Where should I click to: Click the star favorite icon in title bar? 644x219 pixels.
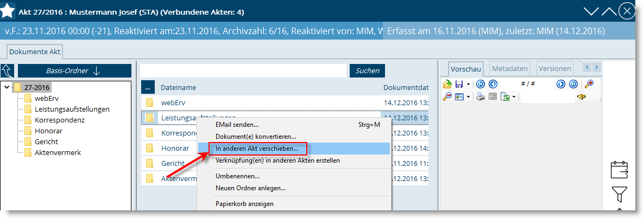[x=8, y=10]
